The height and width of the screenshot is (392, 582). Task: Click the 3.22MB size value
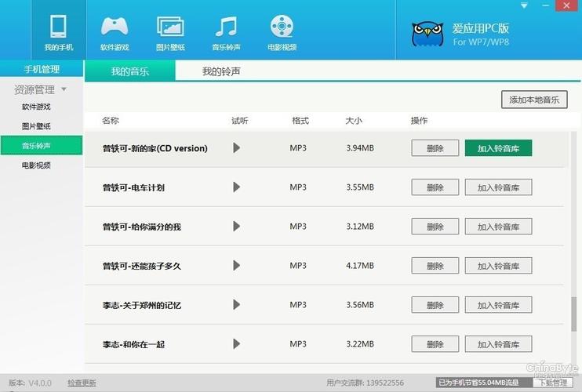[360, 344]
